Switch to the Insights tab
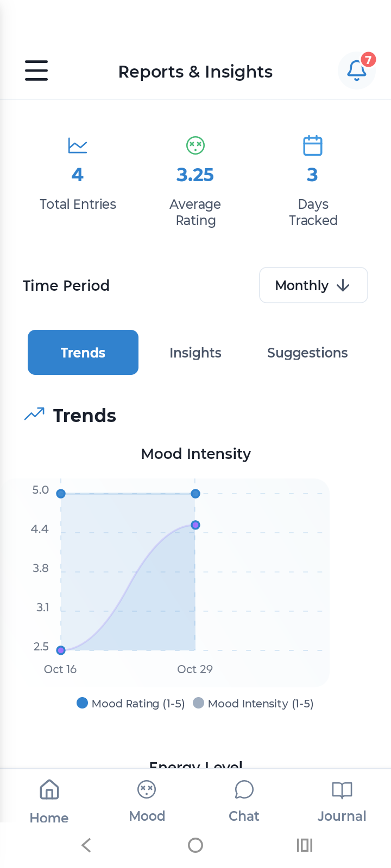This screenshot has height=868, width=391. pos(195,352)
